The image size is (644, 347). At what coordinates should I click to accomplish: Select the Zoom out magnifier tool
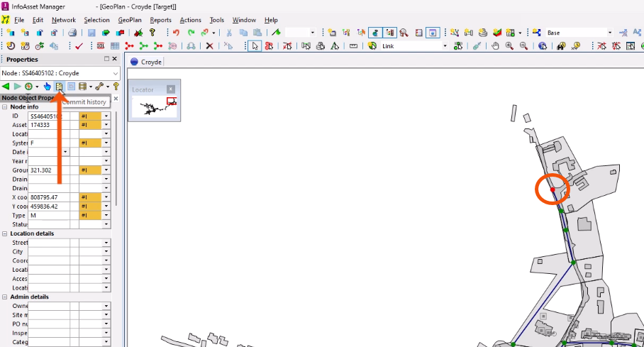coord(523,46)
